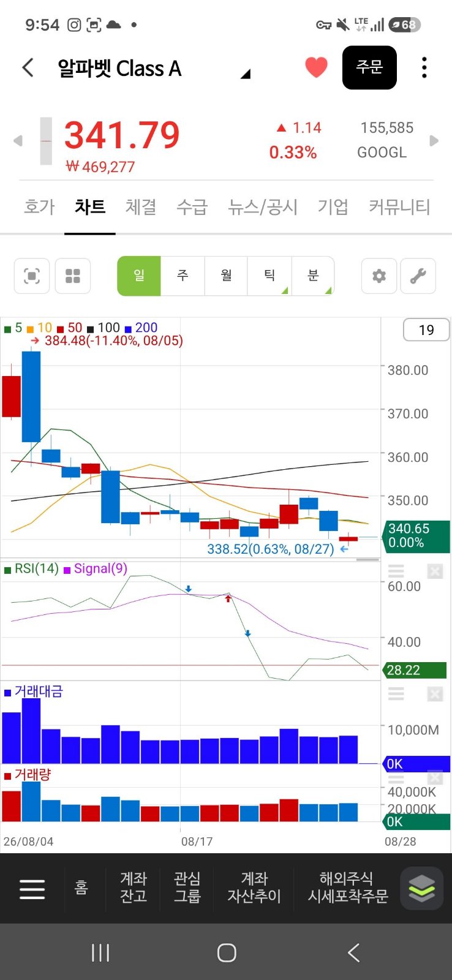Switch to the 뉴스/공시 tab
This screenshot has height=980, width=452.
click(x=263, y=207)
